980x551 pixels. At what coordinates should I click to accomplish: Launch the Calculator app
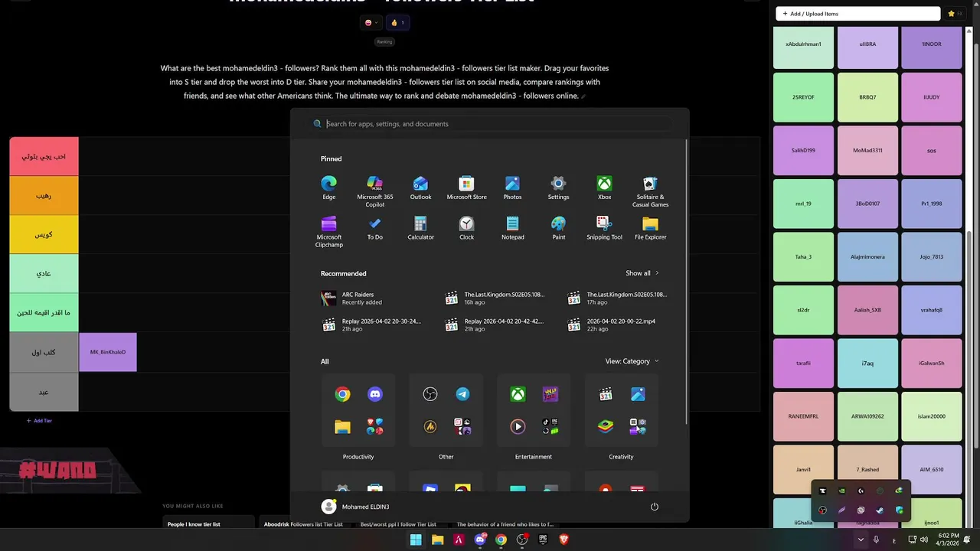420,228
